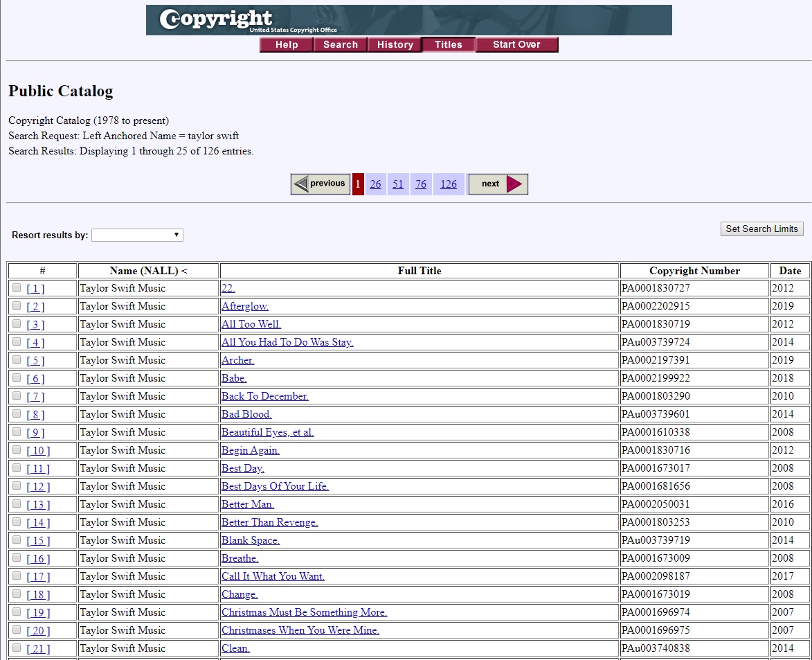This screenshot has height=660, width=812.
Task: Open the title link 22
Action: tap(228, 288)
